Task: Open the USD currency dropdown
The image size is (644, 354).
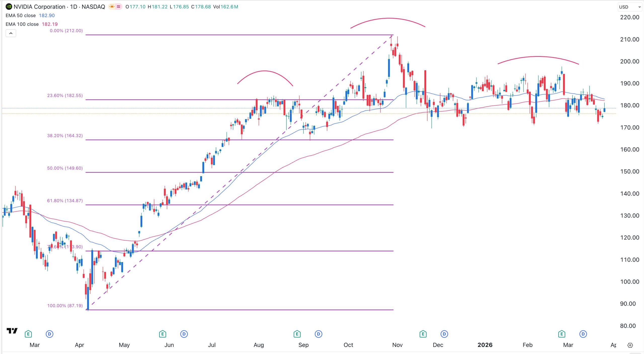Action: pos(629,7)
